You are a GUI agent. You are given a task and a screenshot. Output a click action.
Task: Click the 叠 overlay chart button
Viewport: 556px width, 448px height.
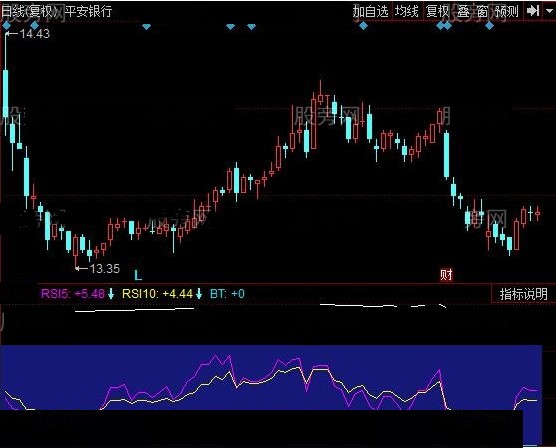(463, 11)
